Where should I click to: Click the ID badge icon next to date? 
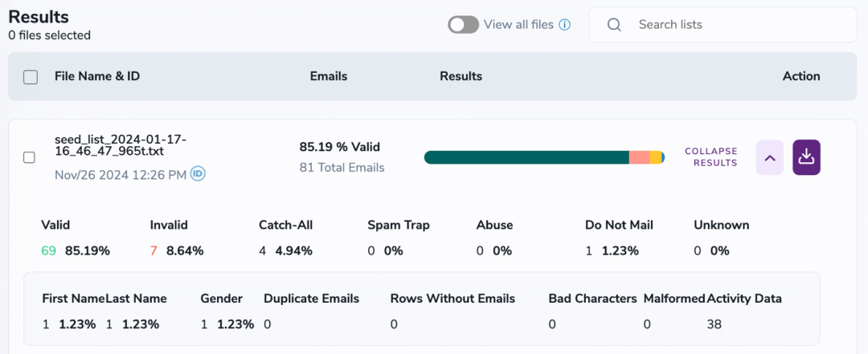(x=199, y=174)
